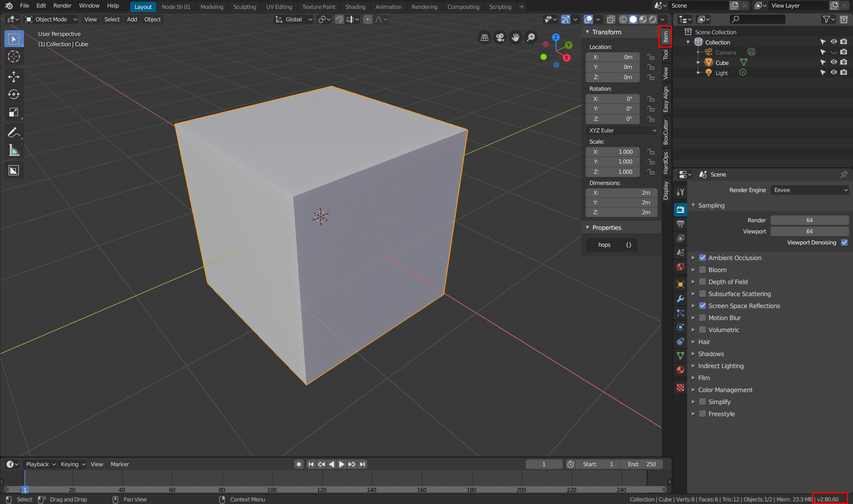This screenshot has height=504, width=853.
Task: Select the Measure tool
Action: pyautogui.click(x=14, y=150)
